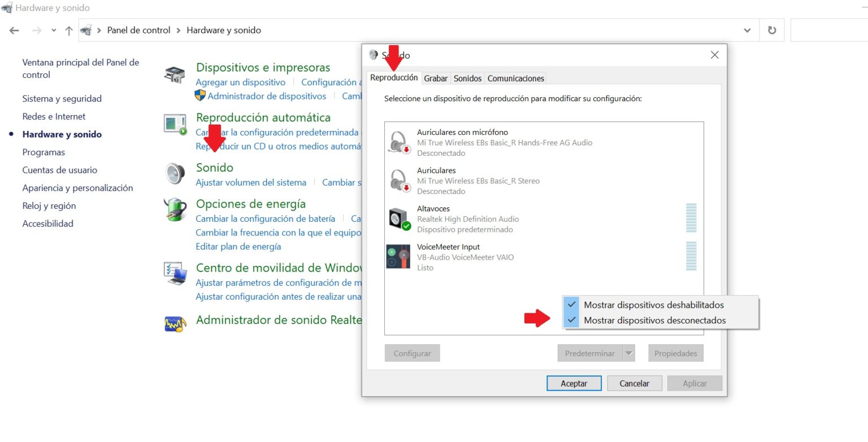The width and height of the screenshot is (868, 442).
Task: Click the Altavoces volume level meter
Action: [691, 218]
